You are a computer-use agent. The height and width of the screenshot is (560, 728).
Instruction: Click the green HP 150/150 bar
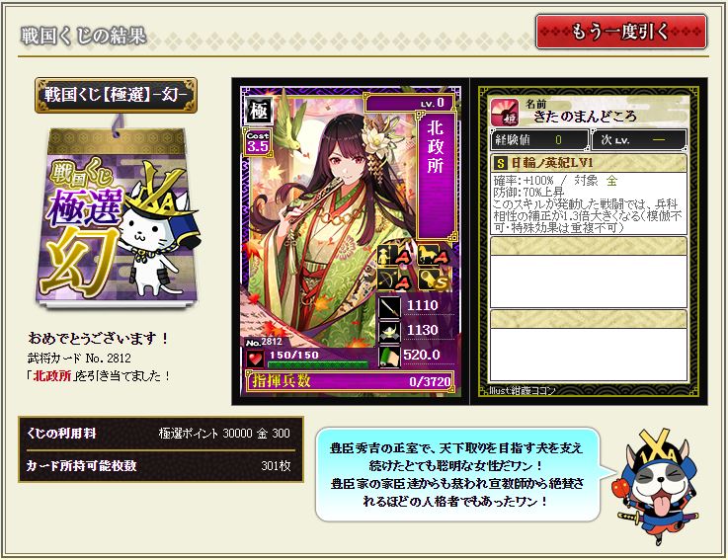point(318,364)
